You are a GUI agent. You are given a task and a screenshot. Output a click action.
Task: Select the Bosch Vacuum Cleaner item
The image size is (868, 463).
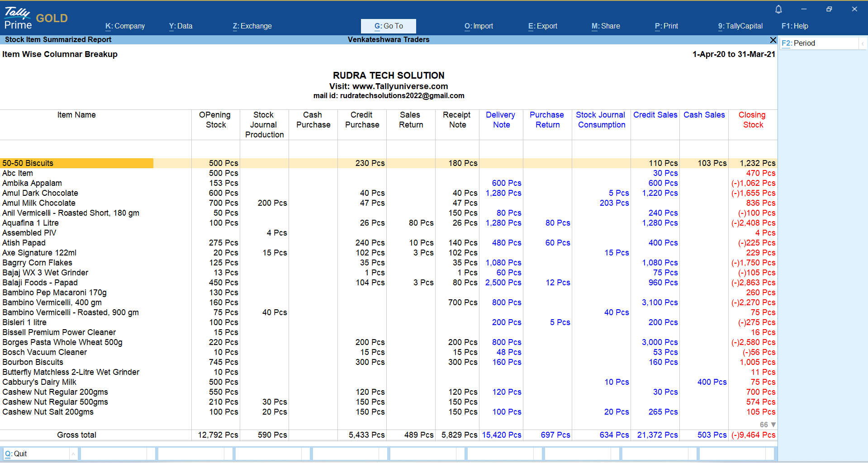[x=44, y=352]
